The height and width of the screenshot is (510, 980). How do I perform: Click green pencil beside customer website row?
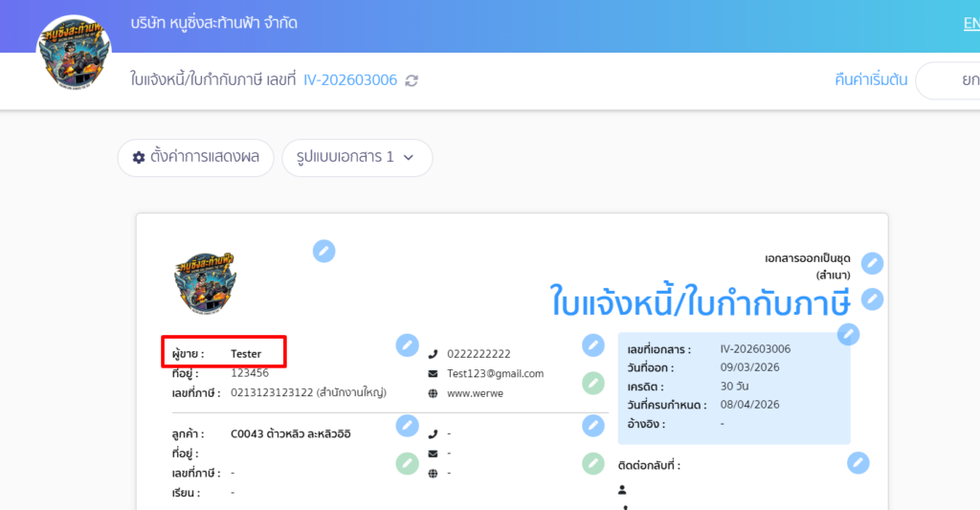coord(593,463)
